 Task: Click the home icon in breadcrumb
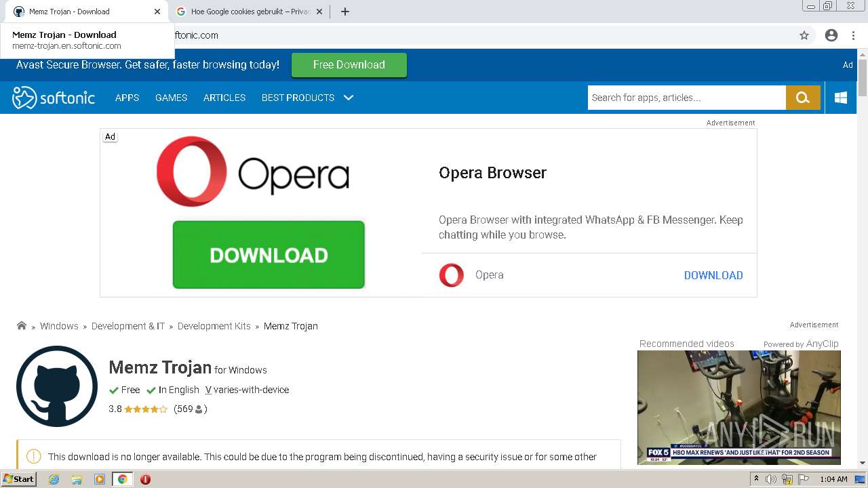point(22,326)
